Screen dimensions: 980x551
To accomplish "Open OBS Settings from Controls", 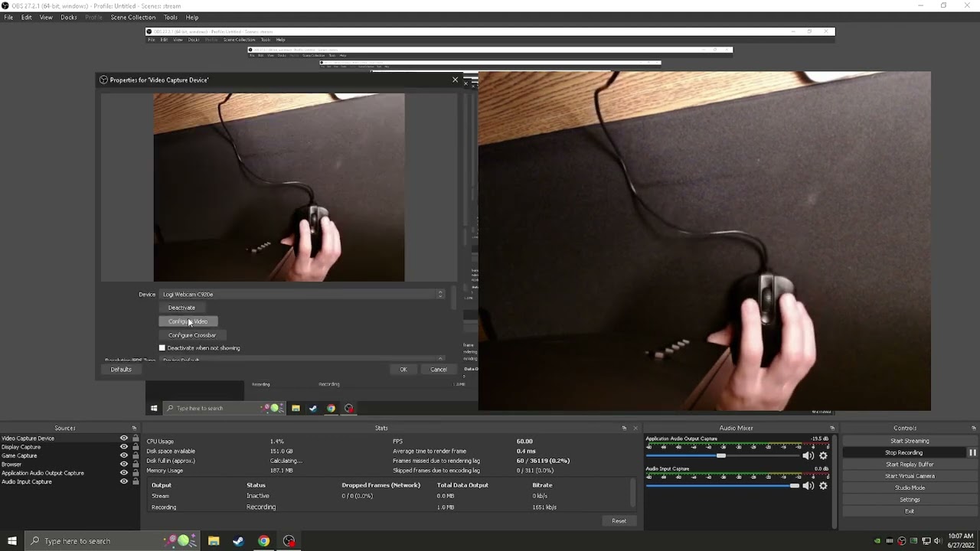I will click(910, 500).
